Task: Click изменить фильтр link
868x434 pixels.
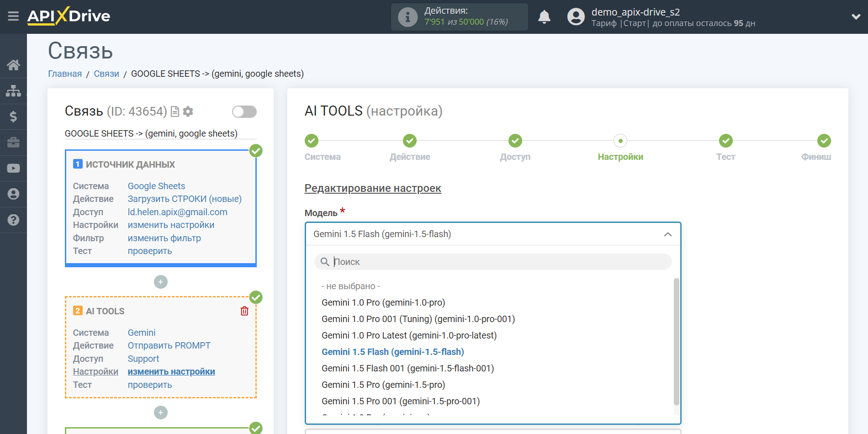Action: (164, 238)
